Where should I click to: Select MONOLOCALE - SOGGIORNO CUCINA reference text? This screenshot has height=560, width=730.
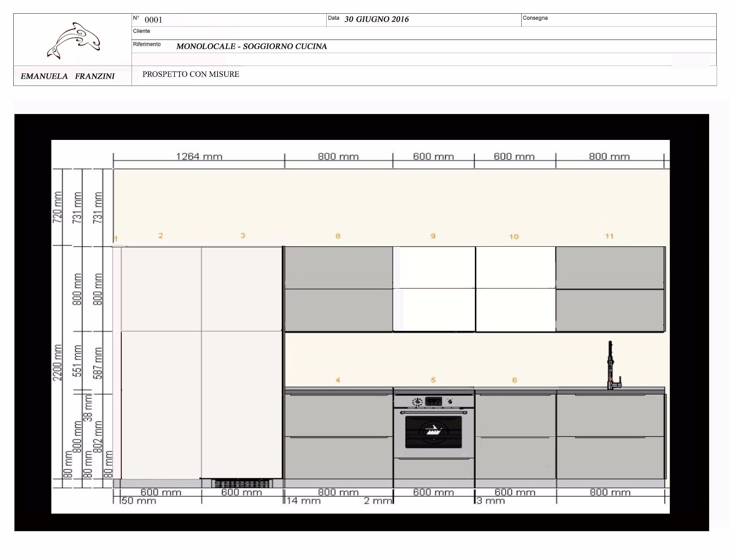click(x=251, y=46)
